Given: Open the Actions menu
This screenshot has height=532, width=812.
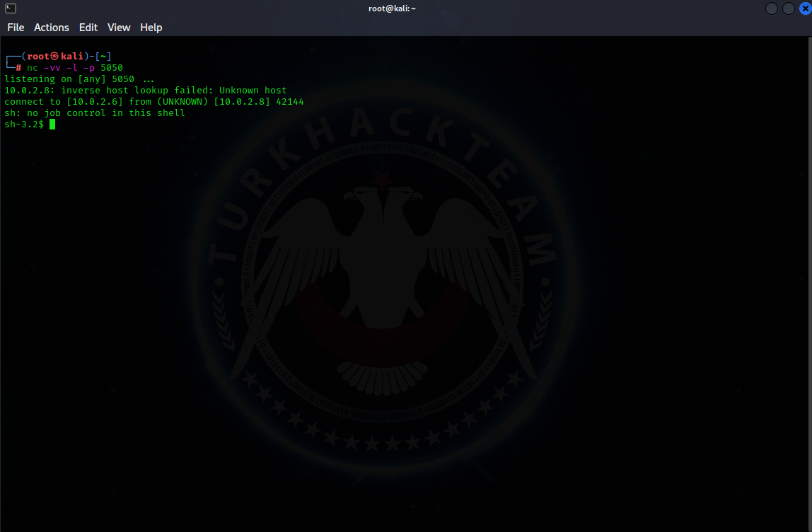Looking at the screenshot, I should [x=51, y=28].
